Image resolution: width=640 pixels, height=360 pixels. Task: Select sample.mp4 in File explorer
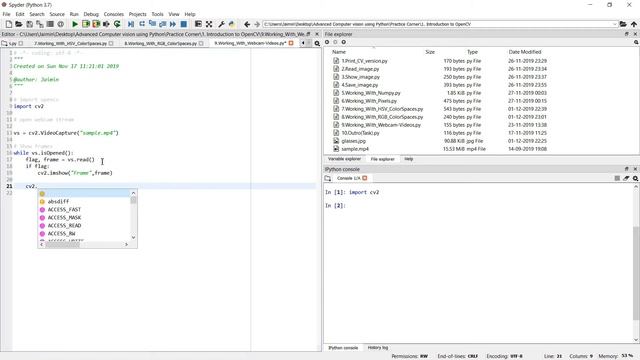click(x=355, y=149)
